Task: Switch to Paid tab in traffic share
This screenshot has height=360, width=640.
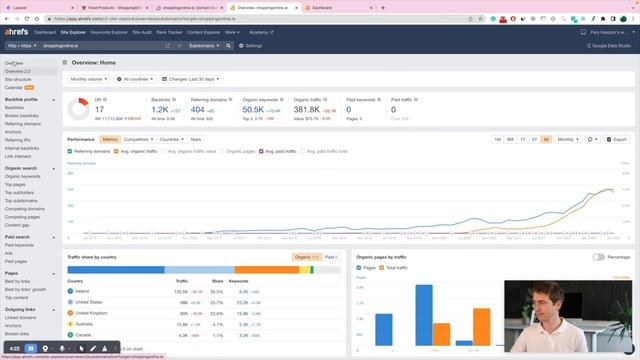Action: [331, 257]
